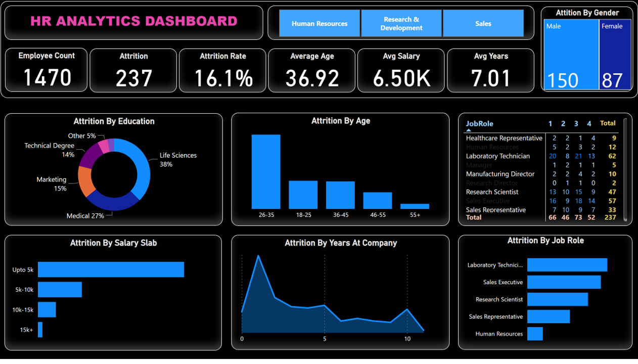
Task: Click the Upto 5k salary slab bar
Action: pyautogui.click(x=111, y=269)
